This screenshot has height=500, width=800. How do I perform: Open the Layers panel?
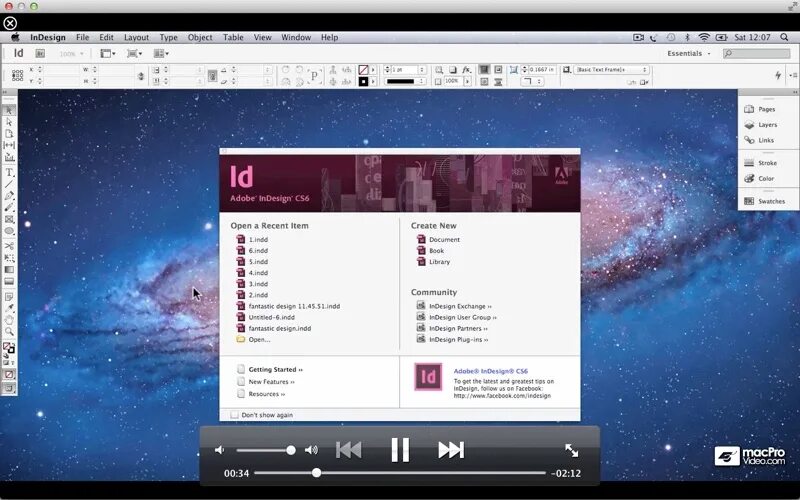(x=761, y=124)
